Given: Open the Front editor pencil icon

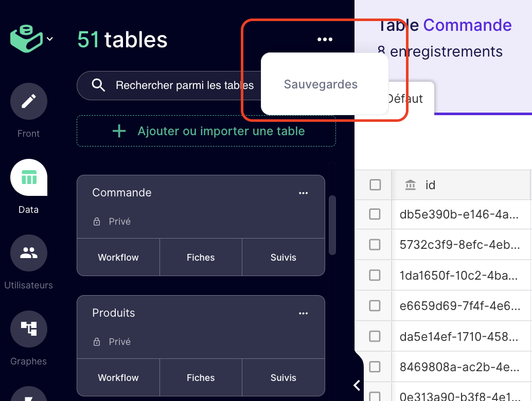Looking at the screenshot, I should click(29, 101).
